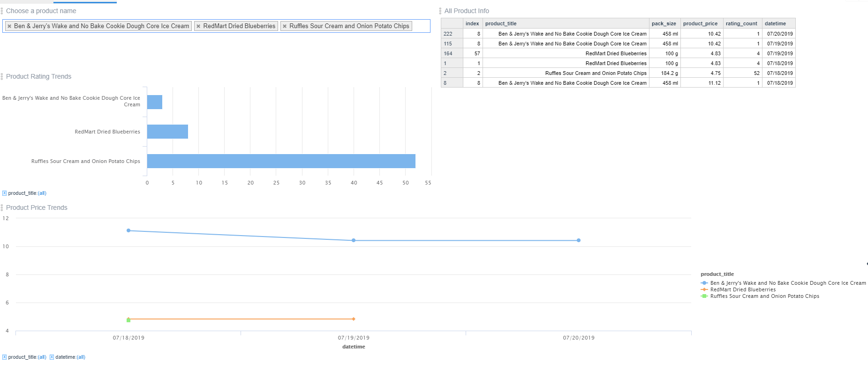The width and height of the screenshot is (868, 385).
Task: Grab the Product Rating Trends panel handle
Action: point(2,76)
